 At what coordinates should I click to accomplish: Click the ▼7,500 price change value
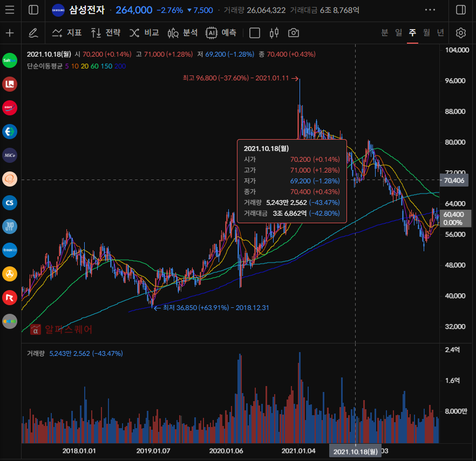pos(200,10)
